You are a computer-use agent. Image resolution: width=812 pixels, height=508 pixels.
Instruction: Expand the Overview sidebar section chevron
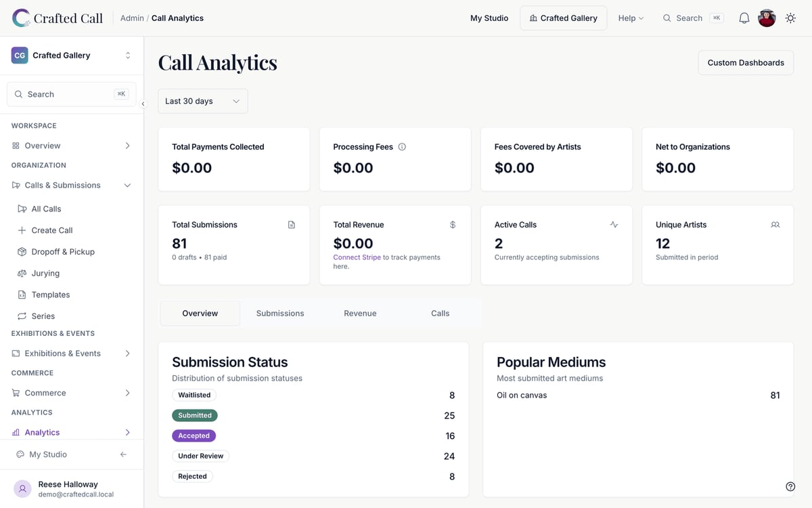pyautogui.click(x=127, y=146)
